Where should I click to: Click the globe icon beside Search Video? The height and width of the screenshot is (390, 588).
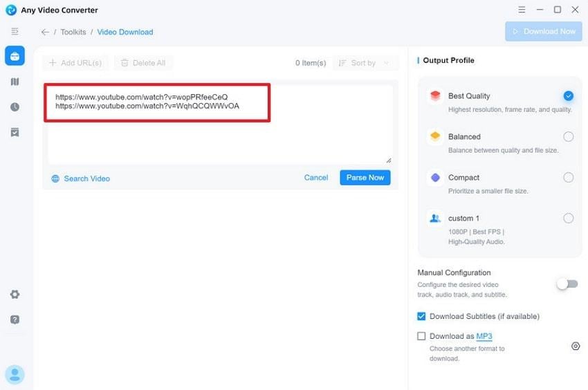55,178
